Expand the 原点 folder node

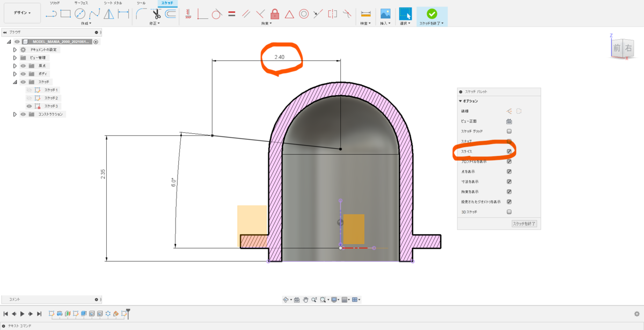pos(15,66)
